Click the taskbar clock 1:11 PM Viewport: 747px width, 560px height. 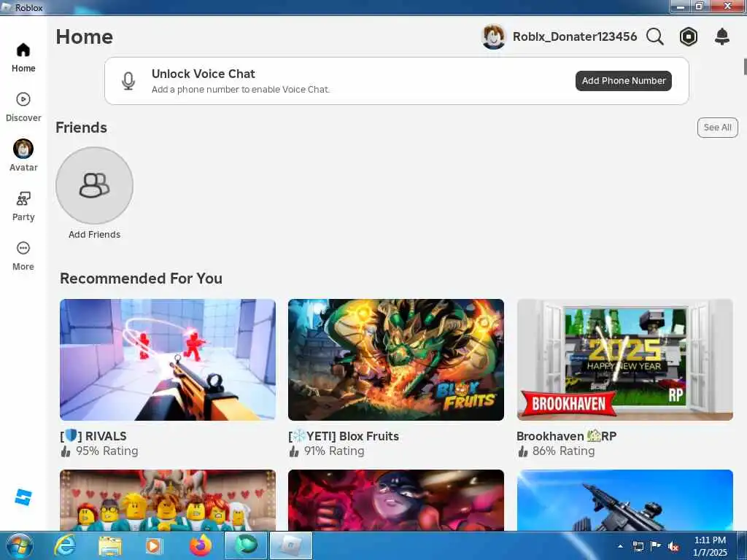pos(710,540)
